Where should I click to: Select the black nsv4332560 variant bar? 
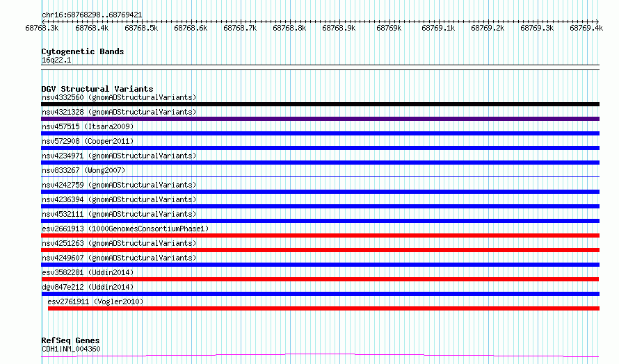click(320, 104)
